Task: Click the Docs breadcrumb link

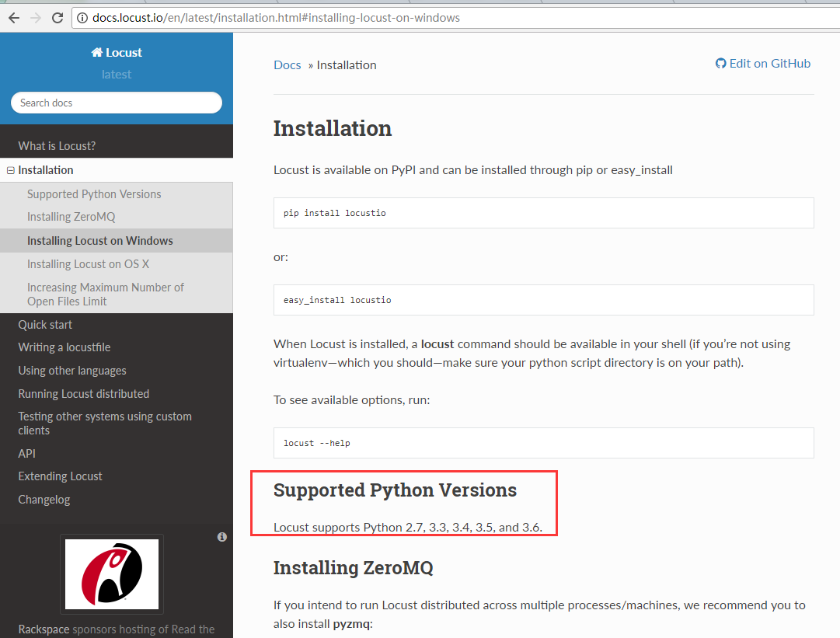Action: [288, 65]
